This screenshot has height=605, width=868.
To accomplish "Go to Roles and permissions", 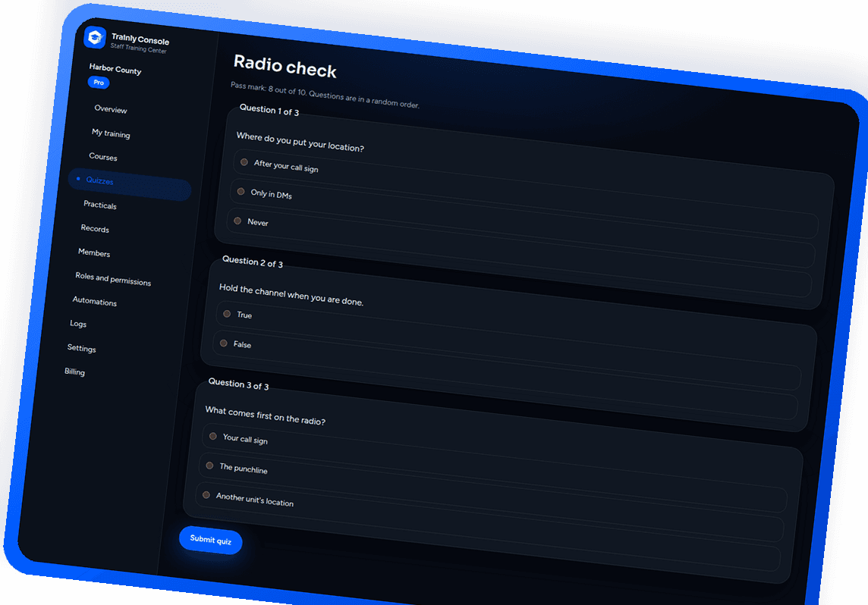I will click(x=113, y=279).
